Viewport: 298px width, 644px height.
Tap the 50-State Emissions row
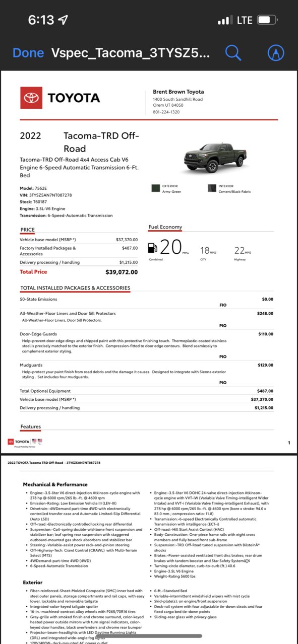coord(147,299)
